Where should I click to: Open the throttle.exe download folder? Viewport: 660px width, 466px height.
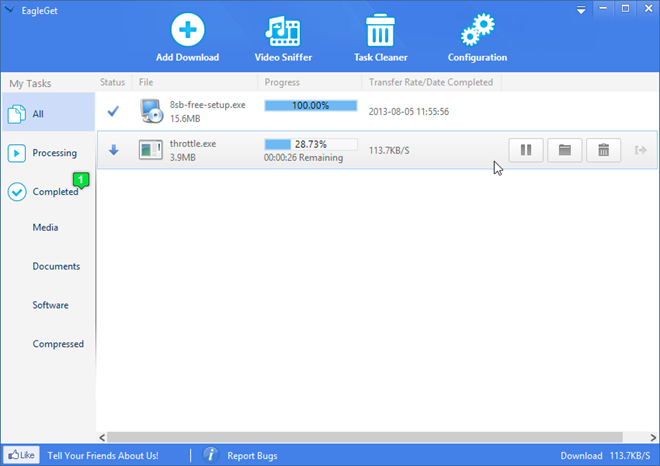click(x=565, y=150)
